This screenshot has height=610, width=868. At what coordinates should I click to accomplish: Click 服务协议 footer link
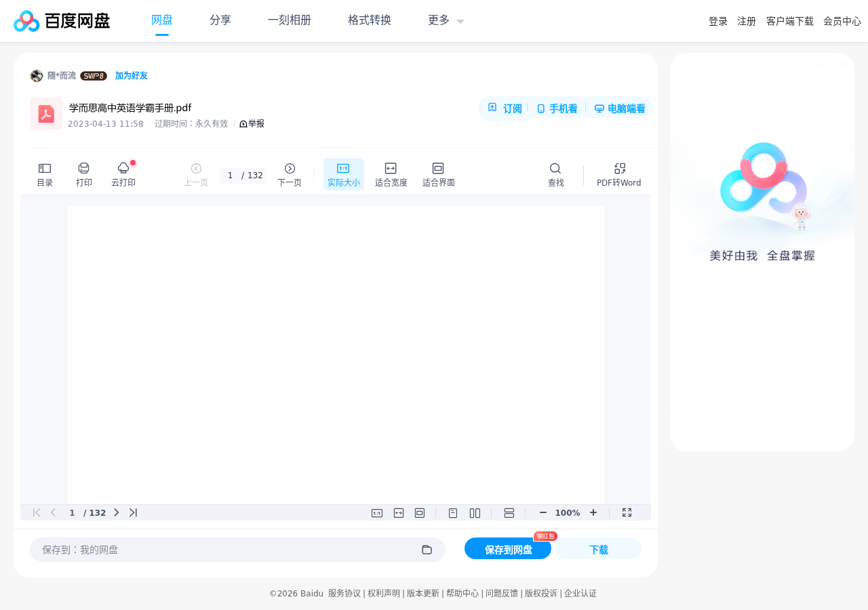344,594
